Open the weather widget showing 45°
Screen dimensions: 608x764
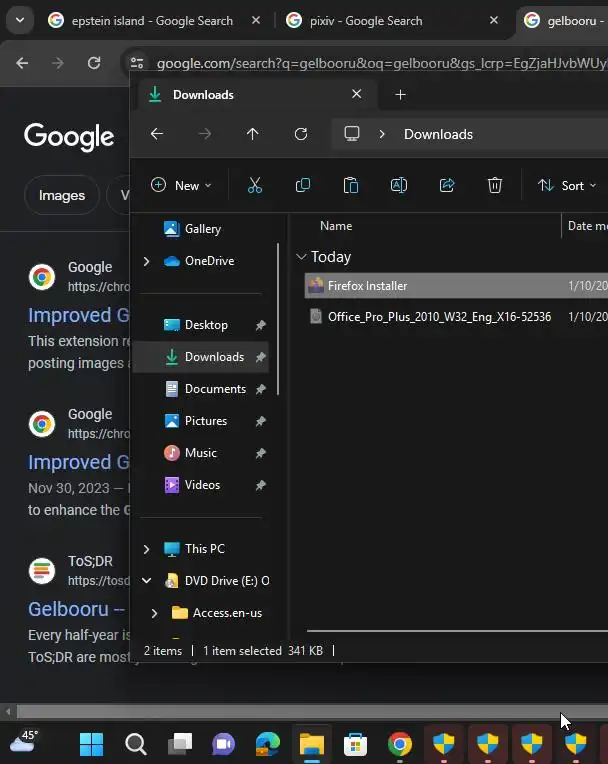coord(24,741)
